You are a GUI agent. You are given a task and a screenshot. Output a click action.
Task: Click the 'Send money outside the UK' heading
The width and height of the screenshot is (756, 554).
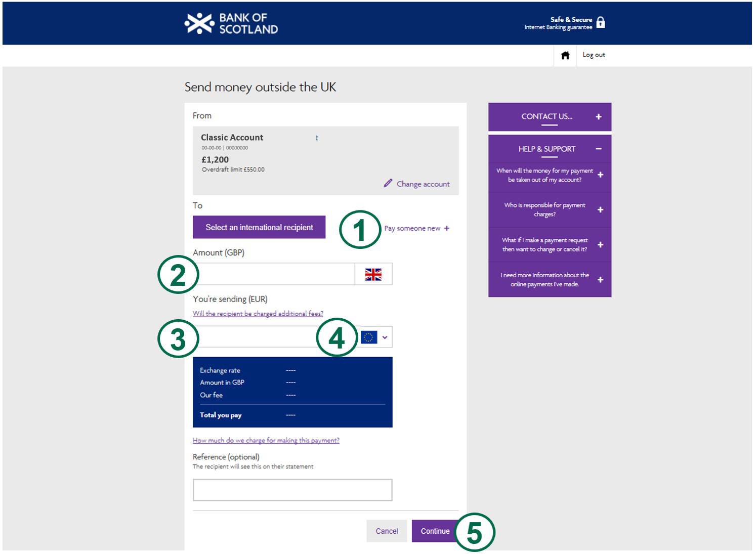click(x=260, y=87)
